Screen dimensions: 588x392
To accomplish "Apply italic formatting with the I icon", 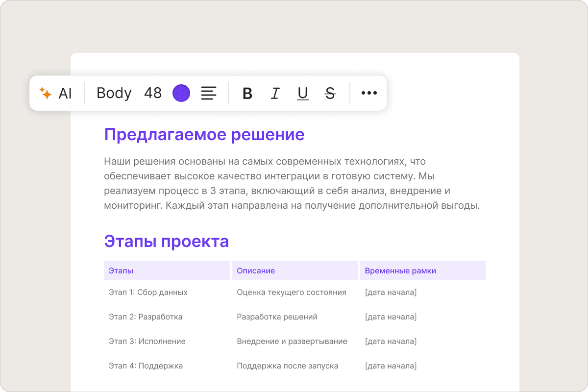I will click(x=274, y=93).
